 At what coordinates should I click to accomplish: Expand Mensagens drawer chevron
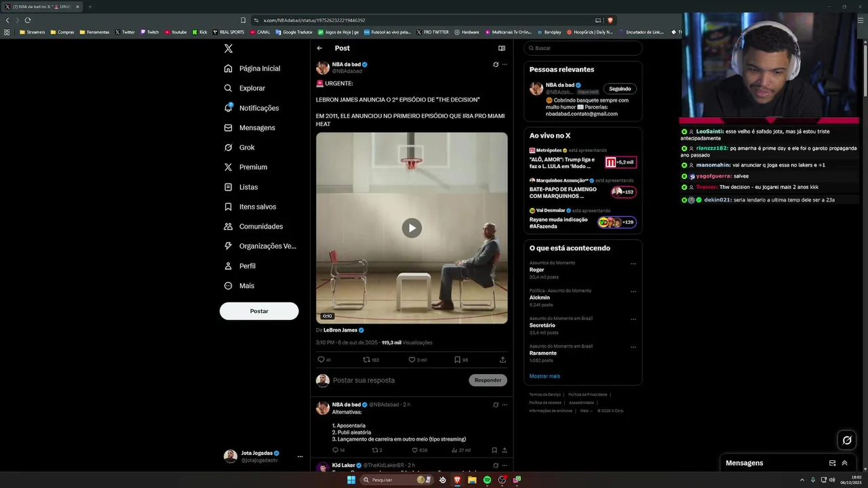click(x=844, y=463)
